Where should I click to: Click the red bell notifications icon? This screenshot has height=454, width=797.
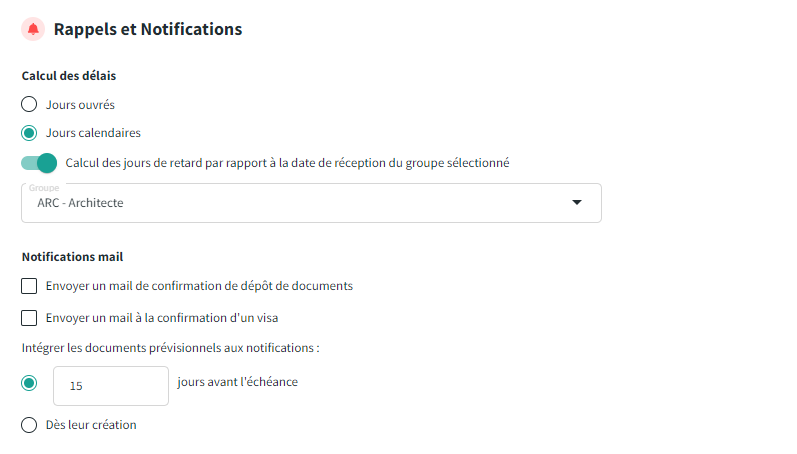(34, 29)
